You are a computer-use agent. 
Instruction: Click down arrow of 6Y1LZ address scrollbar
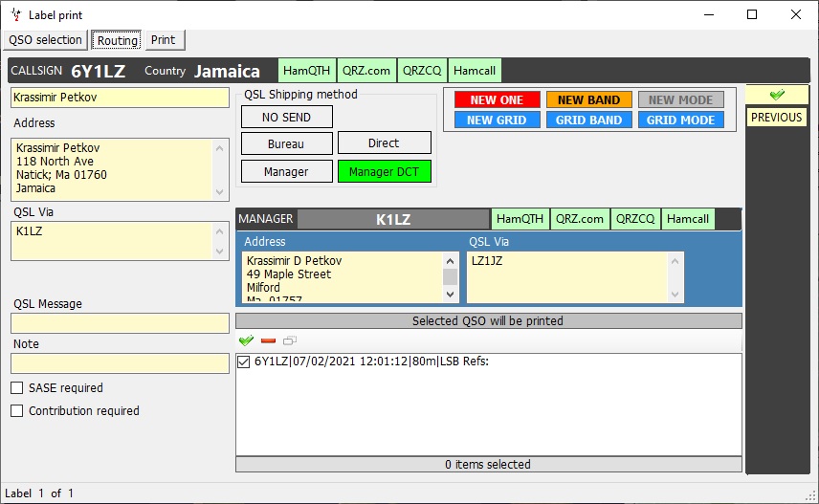[x=220, y=191]
